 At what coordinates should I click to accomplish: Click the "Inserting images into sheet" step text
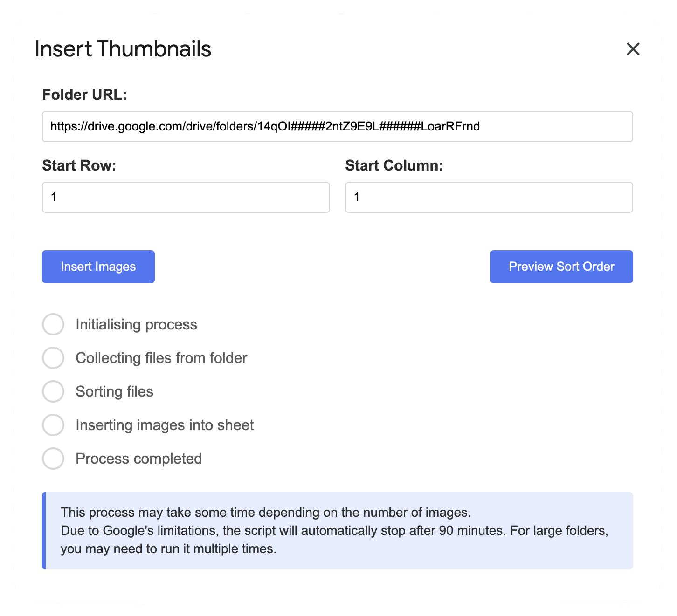[x=165, y=425]
